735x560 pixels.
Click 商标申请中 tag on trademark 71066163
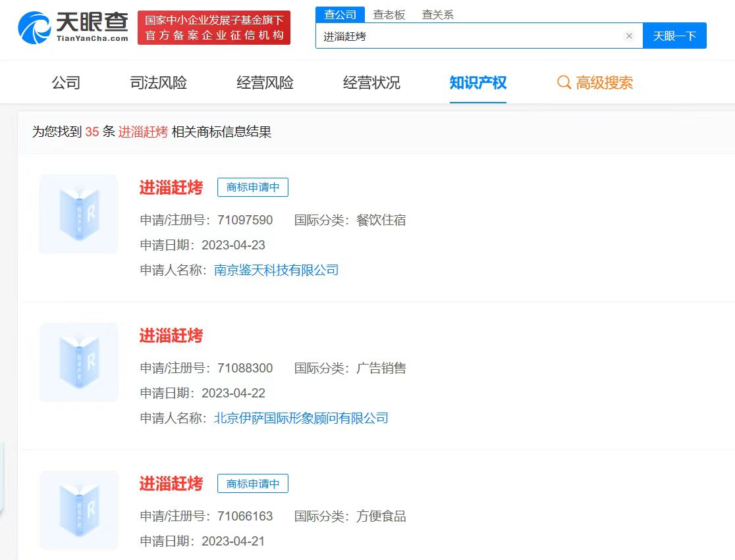(253, 483)
